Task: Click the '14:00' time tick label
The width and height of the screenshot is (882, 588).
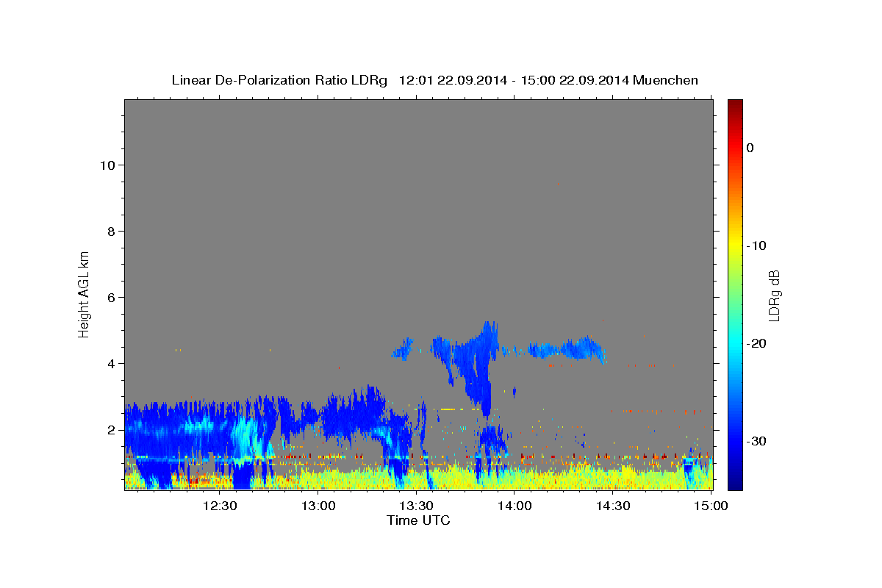Action: [x=514, y=506]
